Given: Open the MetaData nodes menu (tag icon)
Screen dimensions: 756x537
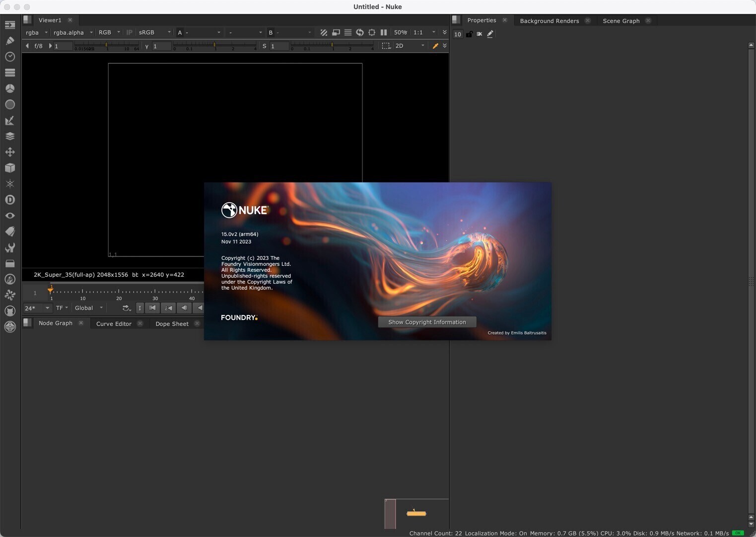Looking at the screenshot, I should coord(10,231).
